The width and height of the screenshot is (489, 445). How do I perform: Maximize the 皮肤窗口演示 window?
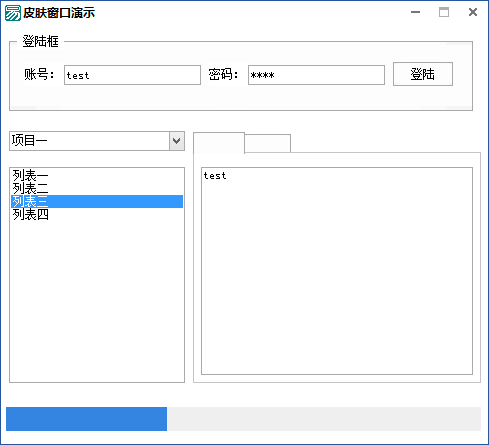pos(444,12)
